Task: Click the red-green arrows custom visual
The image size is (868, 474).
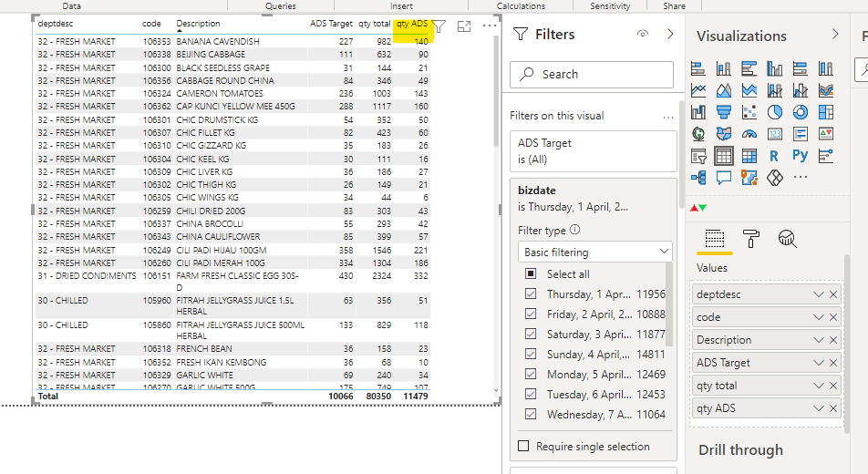Action: [x=698, y=208]
